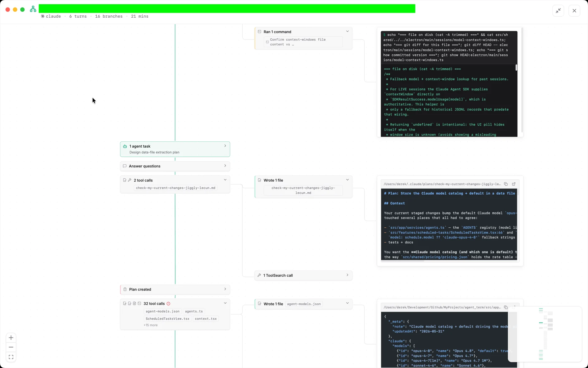Click the Claude sparkle logo icon
Image resolution: width=588 pixels, height=368 pixels.
pos(42,16)
